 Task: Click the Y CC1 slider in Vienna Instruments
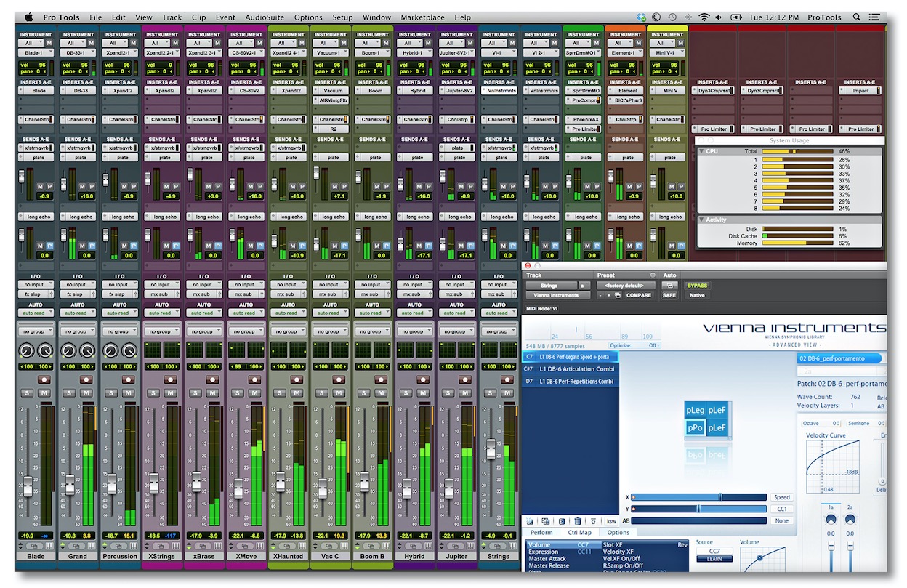699,509
